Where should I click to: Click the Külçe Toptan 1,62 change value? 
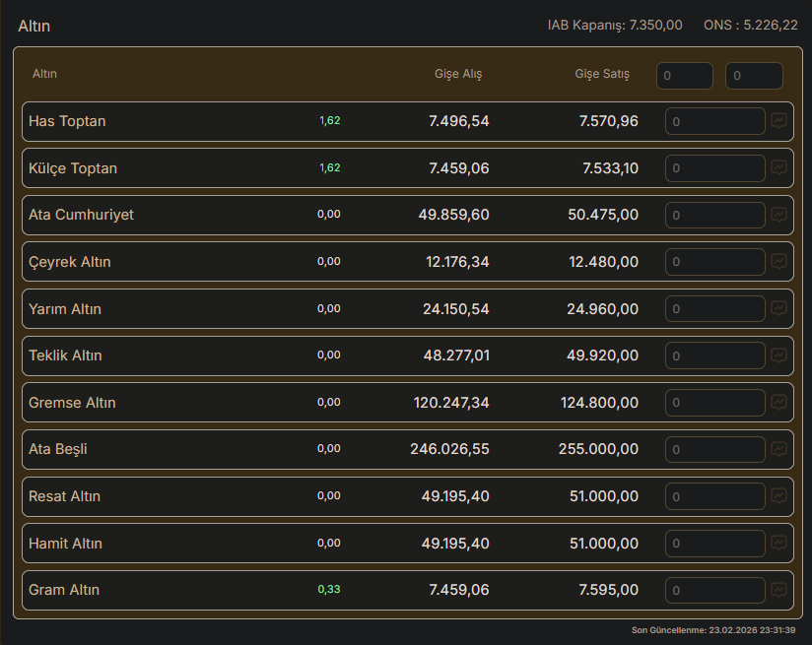329,168
